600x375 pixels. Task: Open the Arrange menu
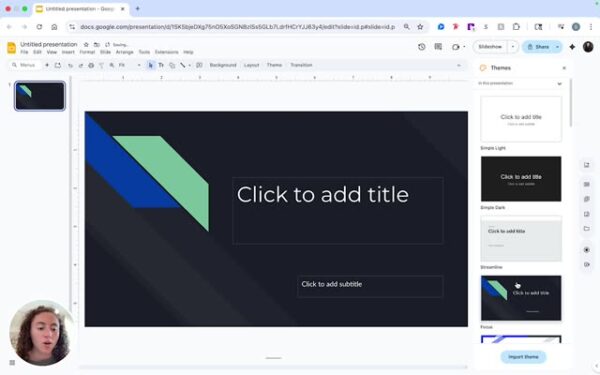point(124,52)
